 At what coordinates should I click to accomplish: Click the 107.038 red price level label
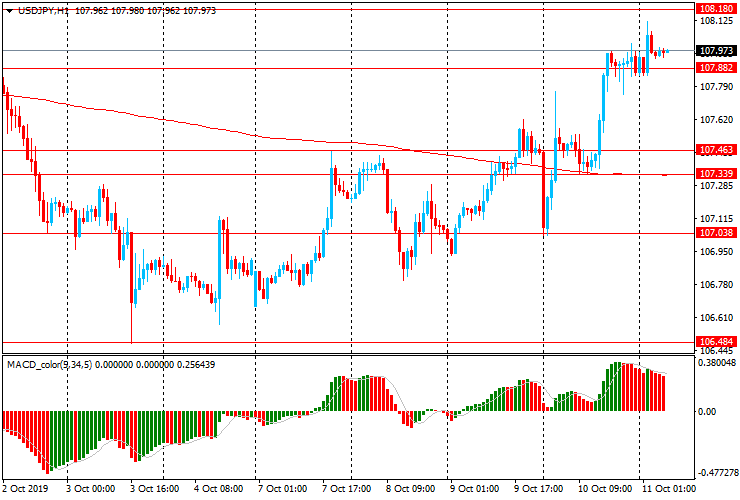[716, 232]
